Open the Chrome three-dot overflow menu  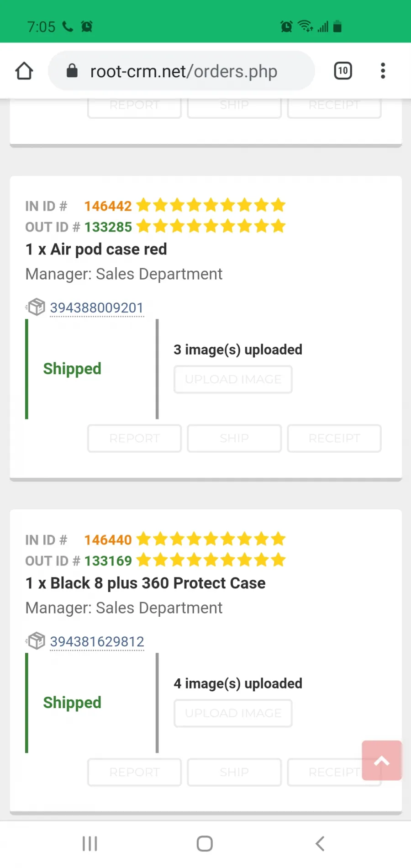[x=383, y=71]
